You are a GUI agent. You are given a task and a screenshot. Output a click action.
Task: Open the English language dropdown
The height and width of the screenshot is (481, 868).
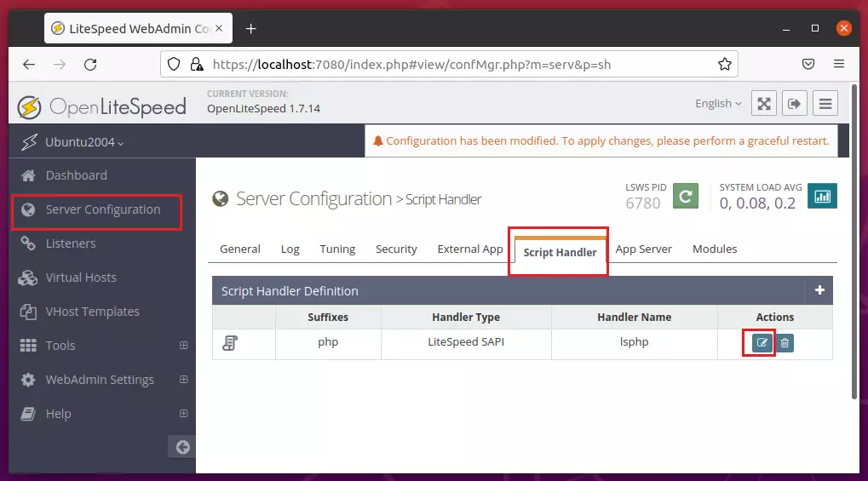point(718,104)
